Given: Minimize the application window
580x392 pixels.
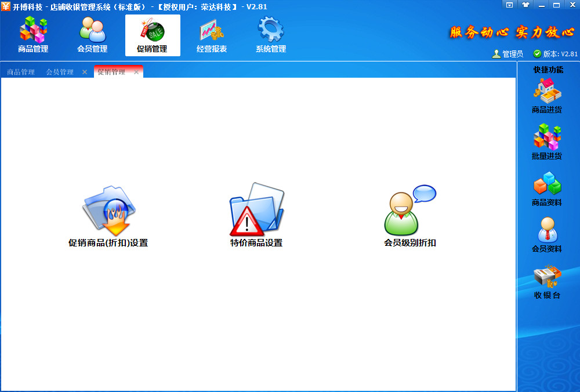Looking at the screenshot, I should tap(542, 5).
